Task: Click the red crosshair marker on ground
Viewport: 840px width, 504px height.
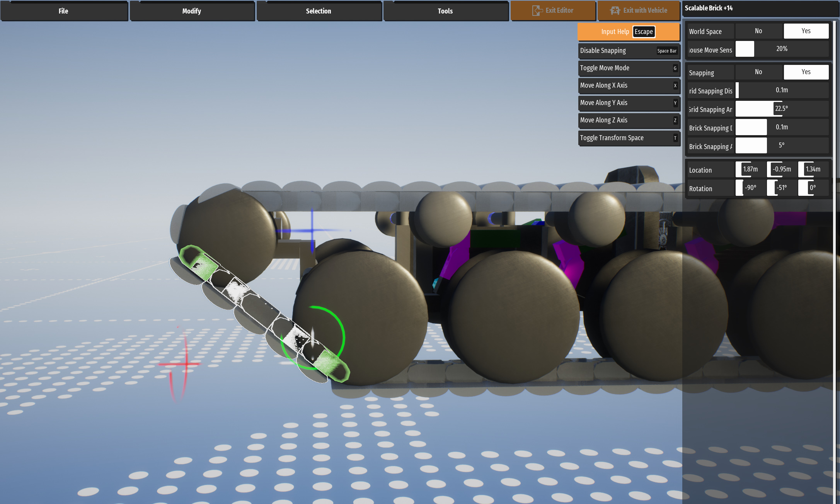Action: 186,364
